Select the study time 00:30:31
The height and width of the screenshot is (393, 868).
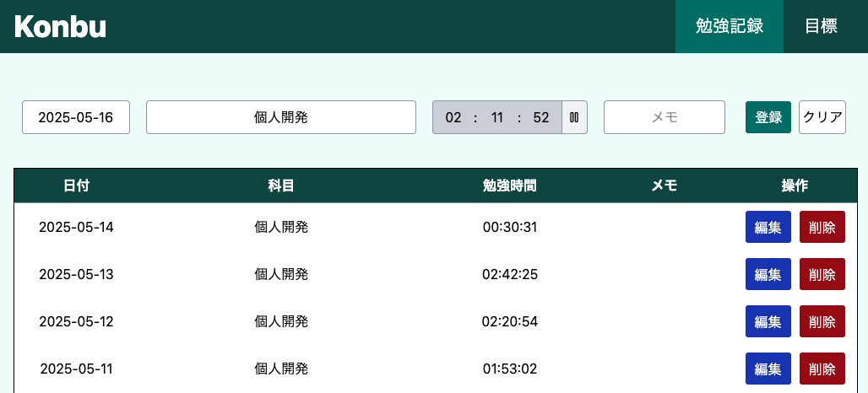[x=510, y=227]
